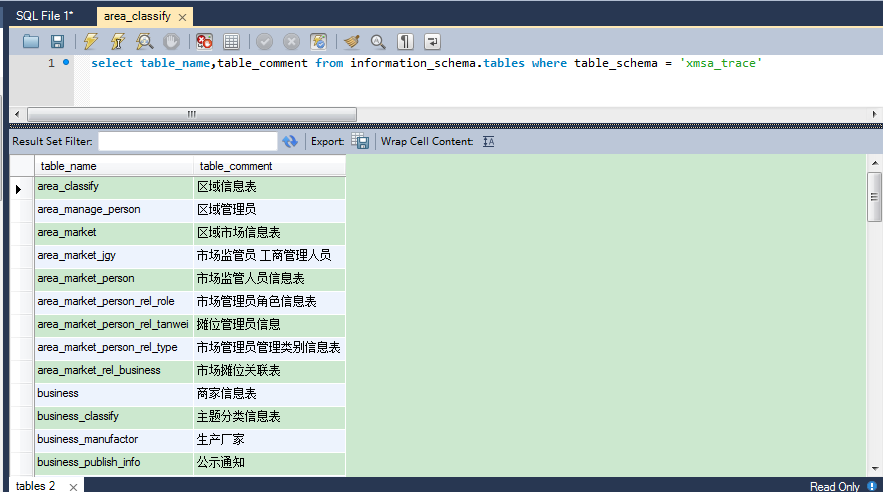Click the Read Only info icon
Viewport: 883px width, 492px height.
point(872,486)
